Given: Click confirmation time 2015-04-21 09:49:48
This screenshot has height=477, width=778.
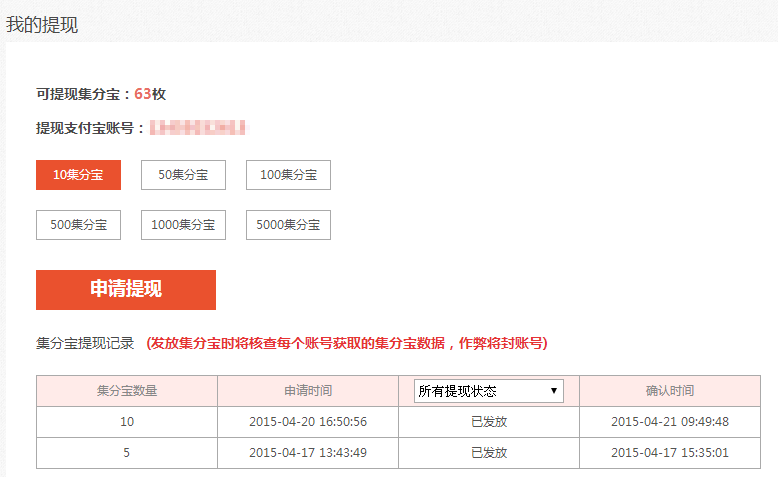Looking at the screenshot, I should 670,422.
